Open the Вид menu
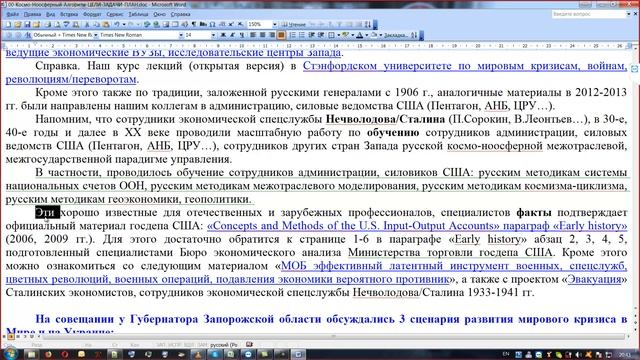640x360 pixels. pos(51,14)
